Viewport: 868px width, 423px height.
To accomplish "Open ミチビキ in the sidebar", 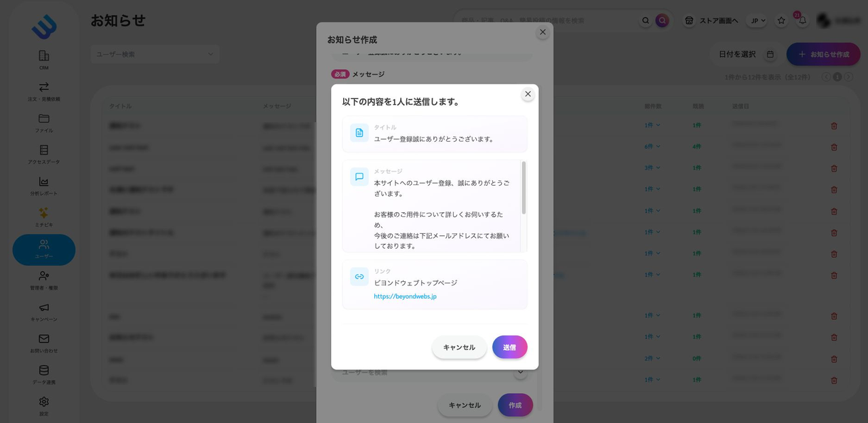I will 44,216.
